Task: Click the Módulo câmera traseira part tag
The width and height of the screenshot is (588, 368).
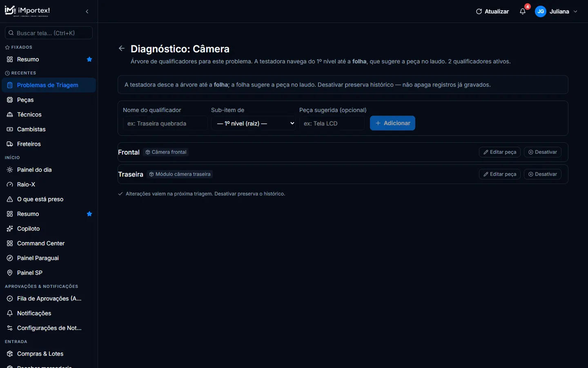Action: (x=180, y=174)
